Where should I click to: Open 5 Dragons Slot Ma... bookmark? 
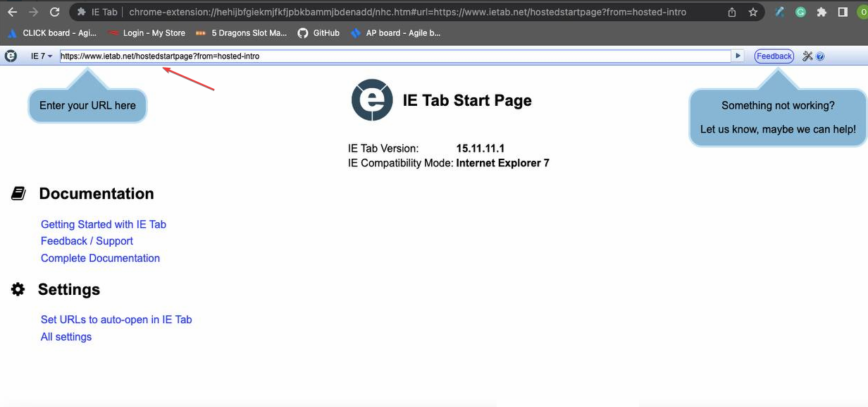(242, 32)
